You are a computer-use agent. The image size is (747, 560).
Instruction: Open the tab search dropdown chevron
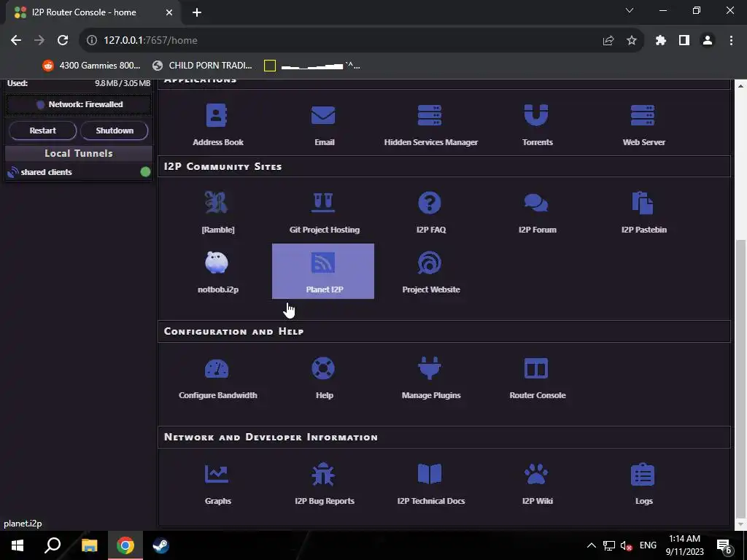630,10
